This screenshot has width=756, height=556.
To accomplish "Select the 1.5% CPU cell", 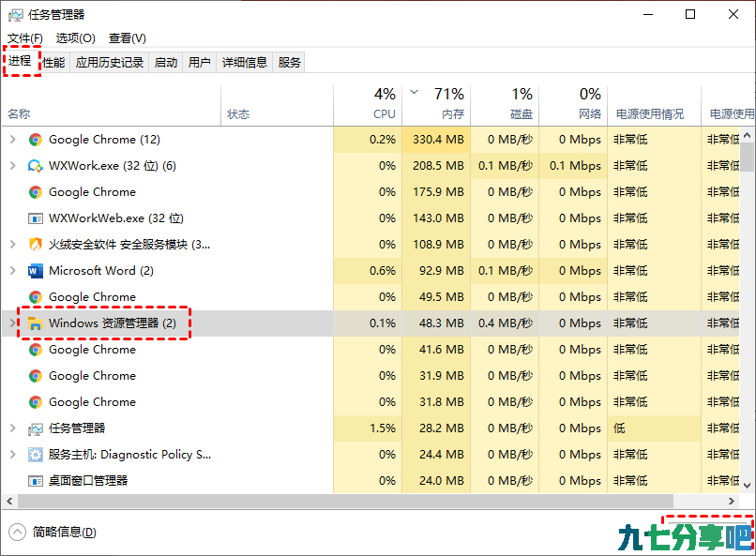I will (368, 428).
